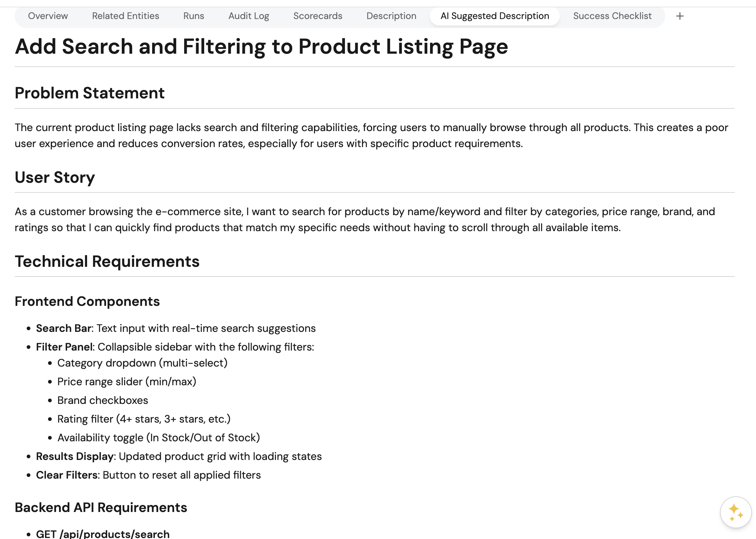The width and height of the screenshot is (756, 539).
Task: Click the bold Clear Filters bullet label
Action: [x=67, y=475]
